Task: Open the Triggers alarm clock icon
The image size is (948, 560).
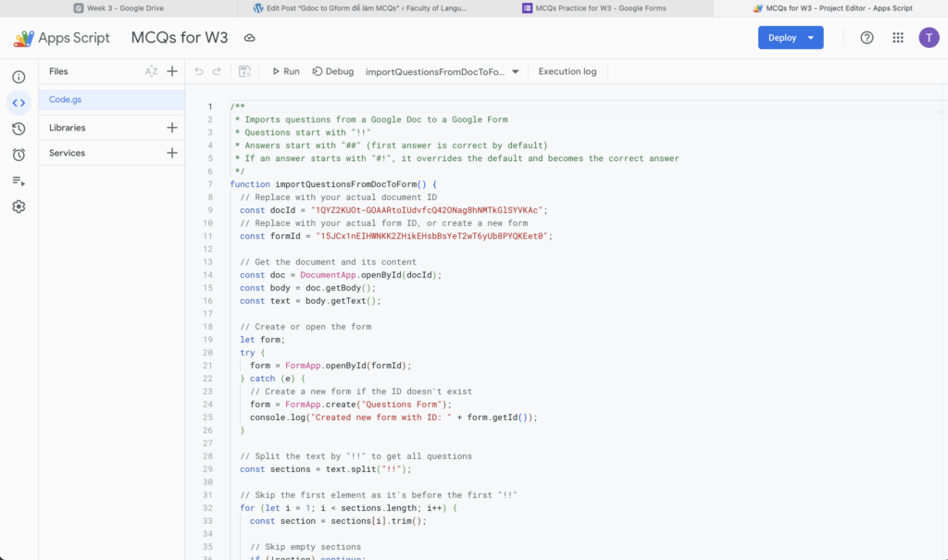Action: (x=19, y=155)
